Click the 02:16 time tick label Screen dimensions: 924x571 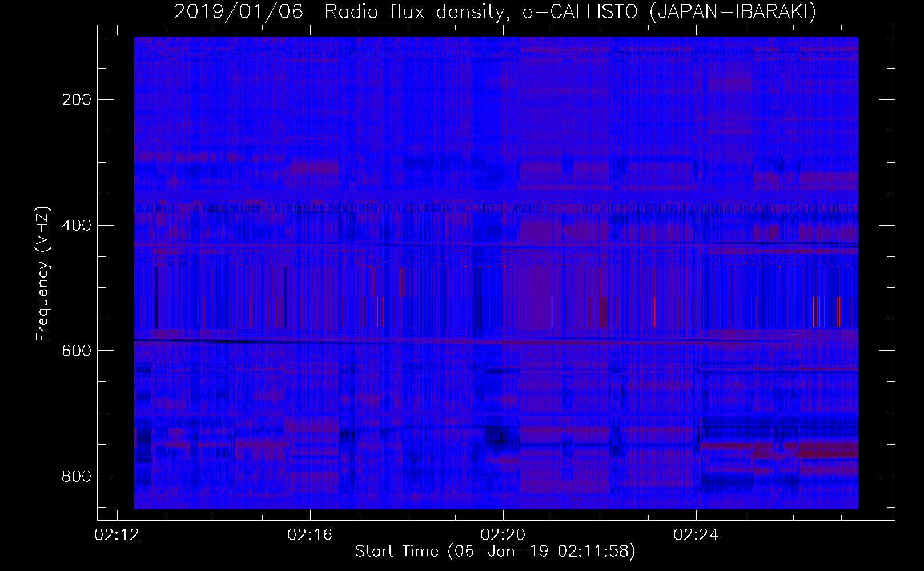tap(310, 535)
